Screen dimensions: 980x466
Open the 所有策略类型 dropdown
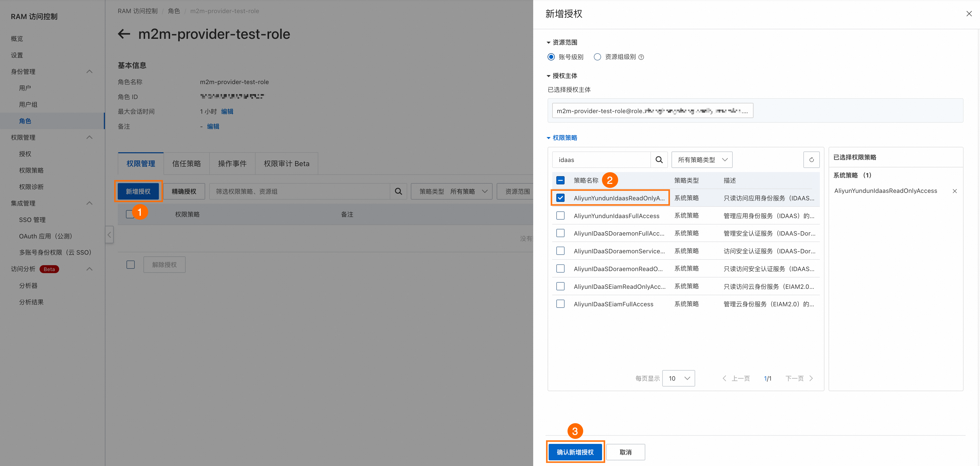pyautogui.click(x=702, y=160)
